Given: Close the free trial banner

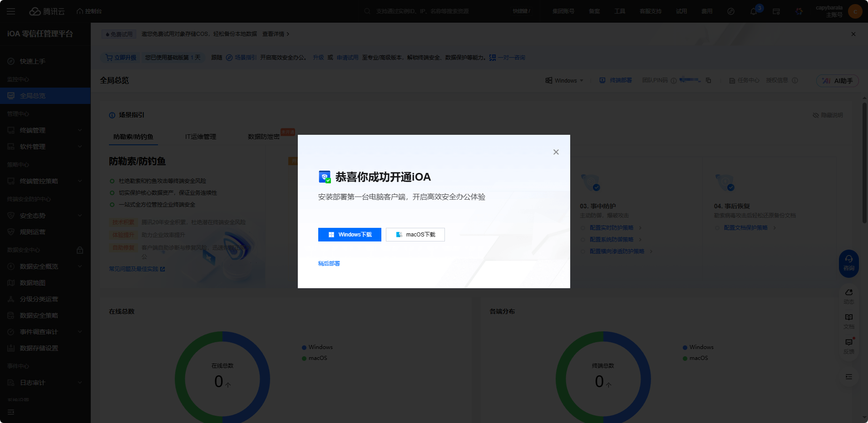Looking at the screenshot, I should click(x=853, y=34).
